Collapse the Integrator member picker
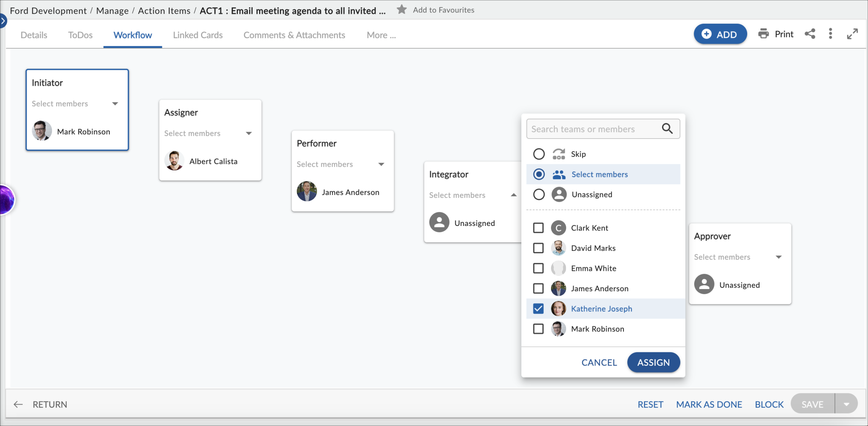The image size is (868, 426). [x=514, y=195]
